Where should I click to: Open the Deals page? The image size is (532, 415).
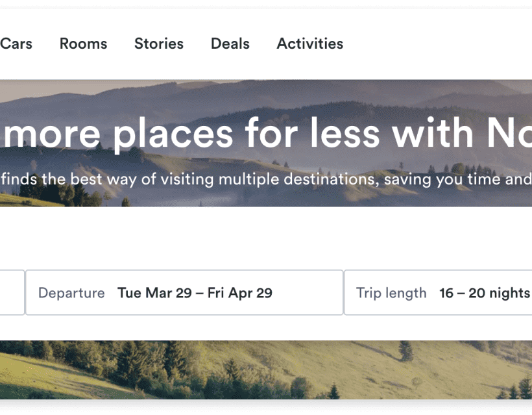pos(230,44)
